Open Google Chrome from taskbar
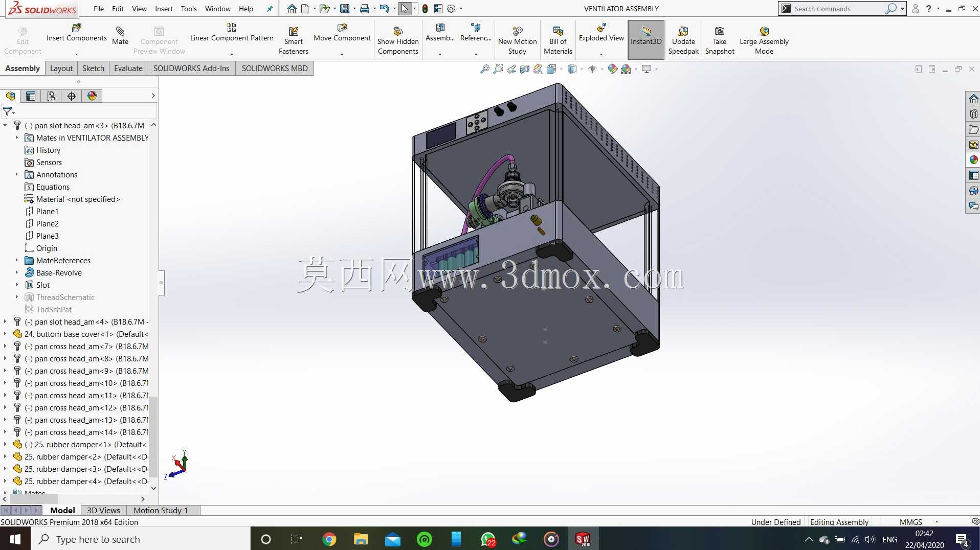The image size is (980, 550). pos(329,539)
